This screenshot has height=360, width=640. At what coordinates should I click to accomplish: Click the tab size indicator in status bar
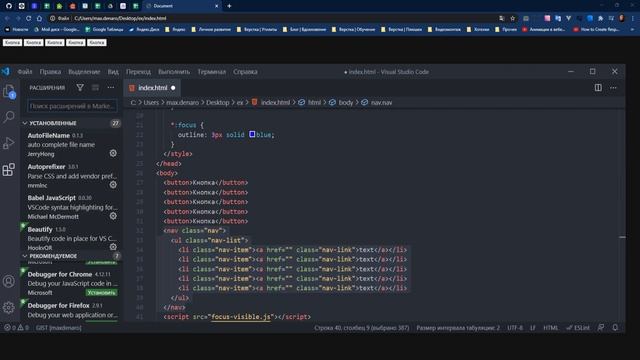(x=458, y=328)
